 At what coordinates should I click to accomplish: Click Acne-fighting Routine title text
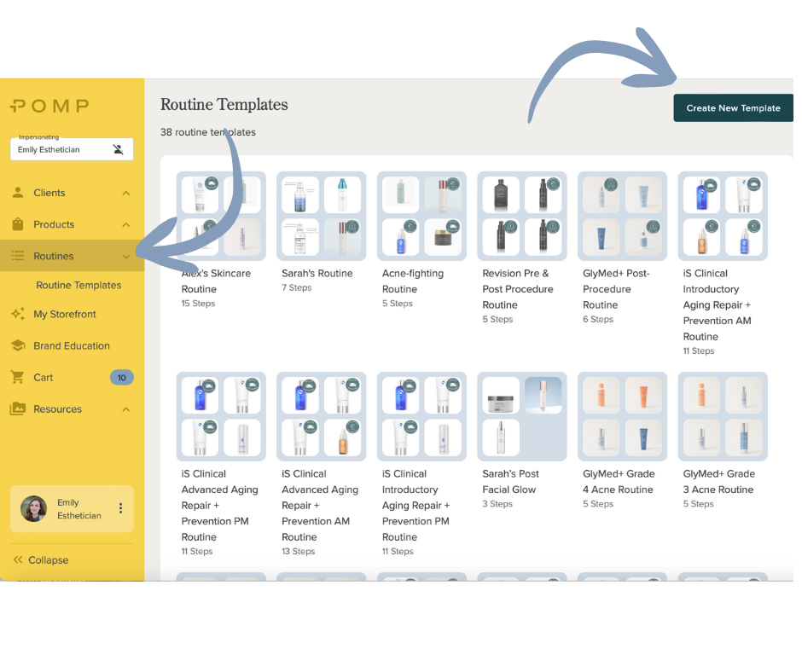[413, 281]
